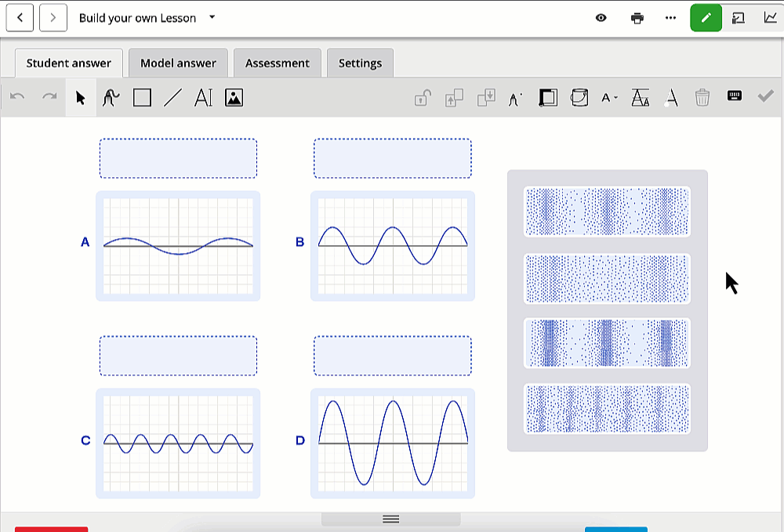Select the freehand drawing tool

111,97
